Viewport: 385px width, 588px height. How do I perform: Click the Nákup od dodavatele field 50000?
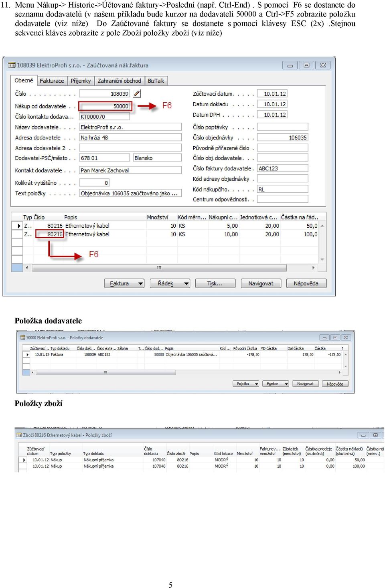click(105, 106)
